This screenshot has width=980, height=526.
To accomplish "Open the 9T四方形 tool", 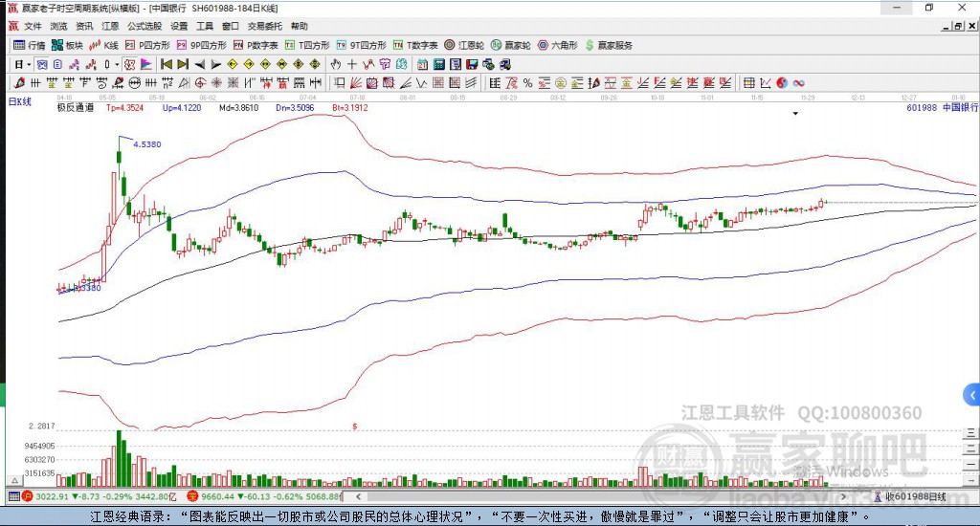I will click(361, 45).
